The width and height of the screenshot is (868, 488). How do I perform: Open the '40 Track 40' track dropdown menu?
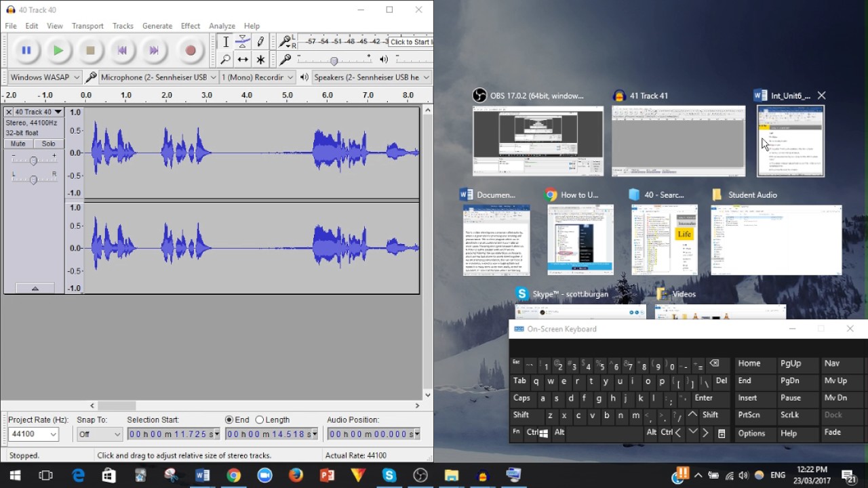coord(39,112)
